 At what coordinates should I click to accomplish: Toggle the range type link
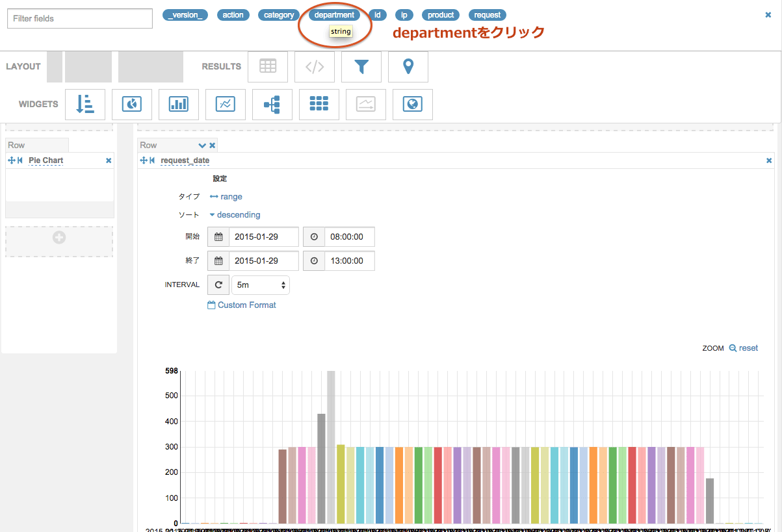226,197
